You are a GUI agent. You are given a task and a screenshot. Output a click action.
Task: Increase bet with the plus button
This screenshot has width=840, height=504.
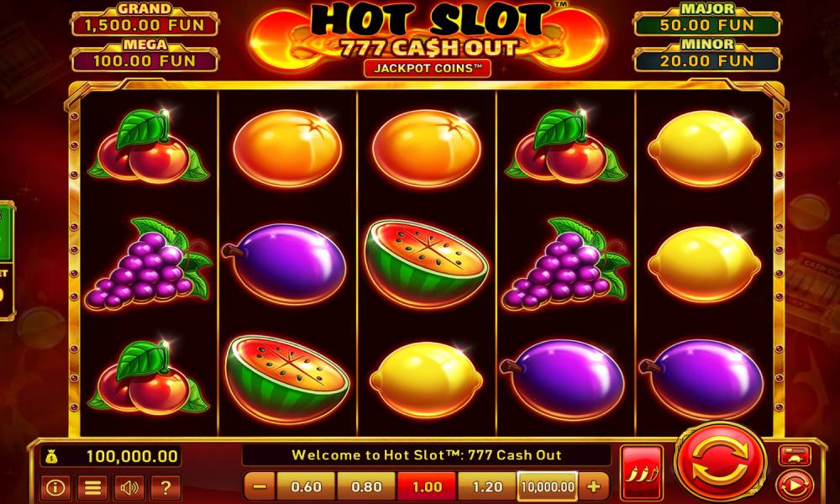[594, 486]
